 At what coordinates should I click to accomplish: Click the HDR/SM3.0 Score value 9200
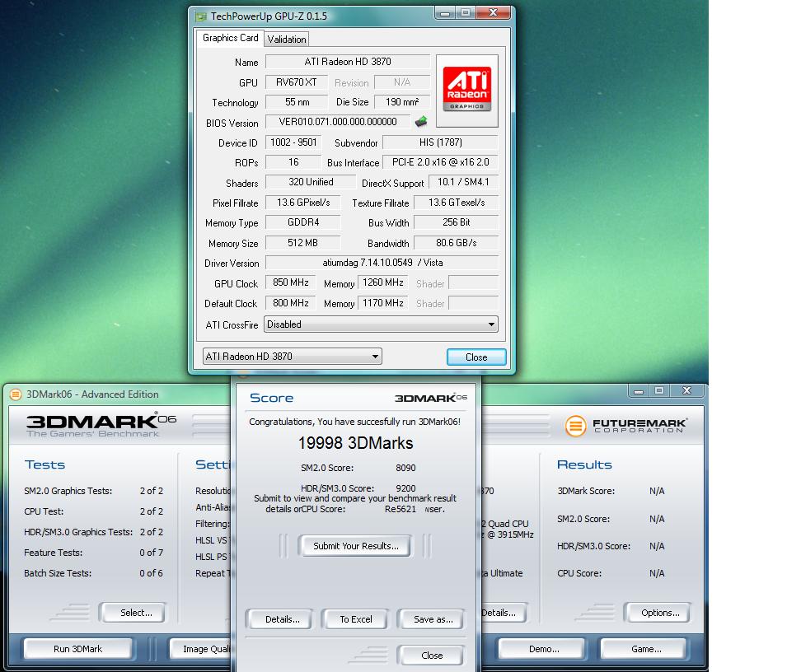tap(405, 488)
